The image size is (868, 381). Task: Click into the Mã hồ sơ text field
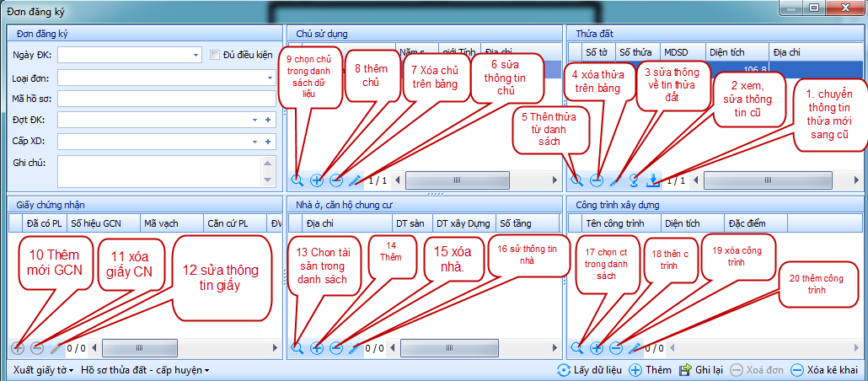coord(166,99)
